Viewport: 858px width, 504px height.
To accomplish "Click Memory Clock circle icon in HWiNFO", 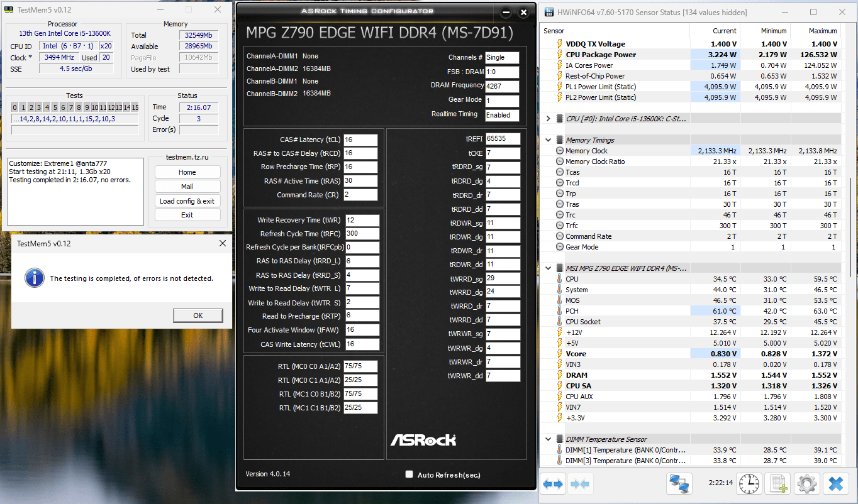I will pyautogui.click(x=560, y=151).
